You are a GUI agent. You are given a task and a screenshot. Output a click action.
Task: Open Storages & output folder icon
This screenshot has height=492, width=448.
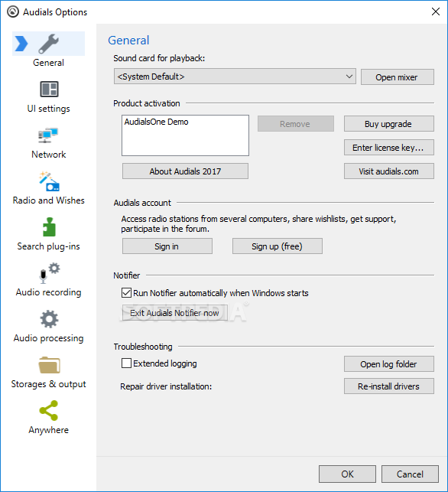pos(49,365)
